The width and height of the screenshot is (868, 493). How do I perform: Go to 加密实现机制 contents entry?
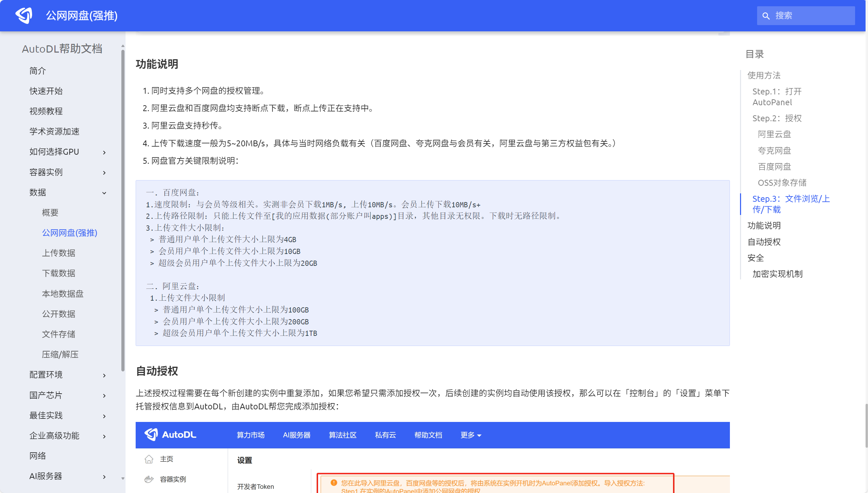(777, 274)
